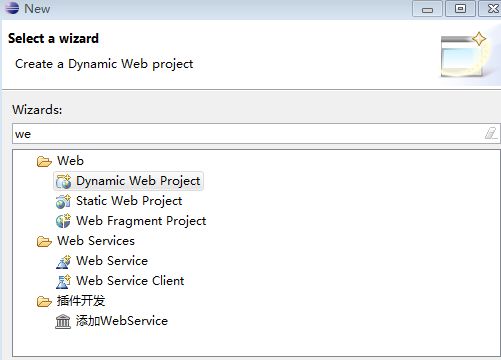501x360 pixels.
Task: Click the Wizards filter text field
Action: 256,134
